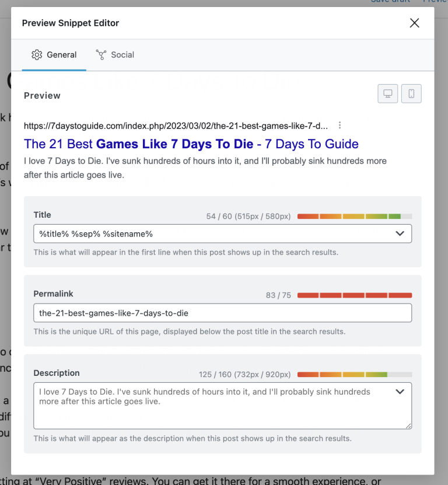Click the Title template input field

(210, 233)
